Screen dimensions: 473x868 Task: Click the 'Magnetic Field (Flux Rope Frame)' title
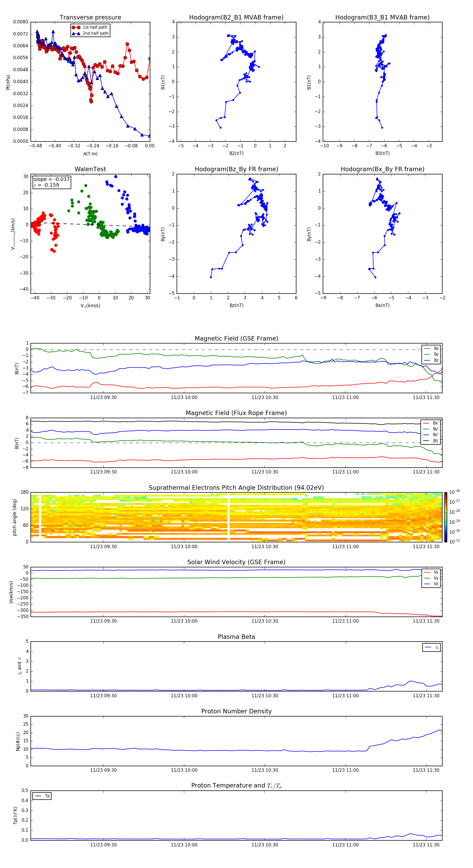click(x=236, y=413)
